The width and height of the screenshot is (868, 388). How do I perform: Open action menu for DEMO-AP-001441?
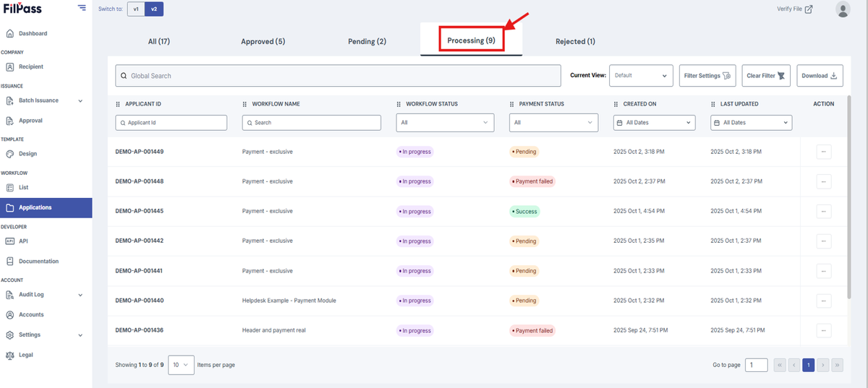(823, 271)
